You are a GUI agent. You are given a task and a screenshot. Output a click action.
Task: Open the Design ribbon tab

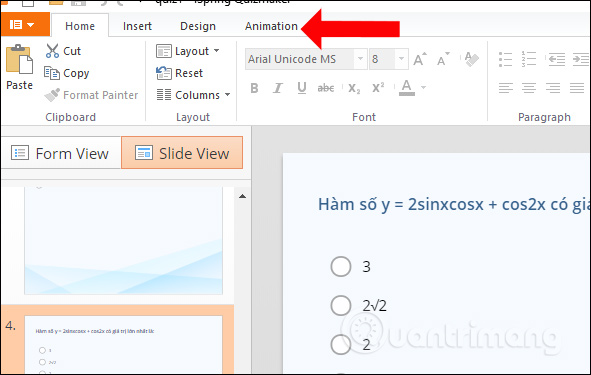[x=198, y=26]
